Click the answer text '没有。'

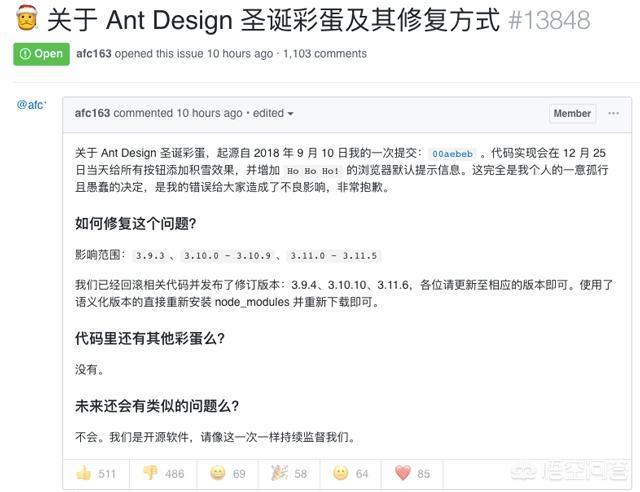tap(90, 370)
